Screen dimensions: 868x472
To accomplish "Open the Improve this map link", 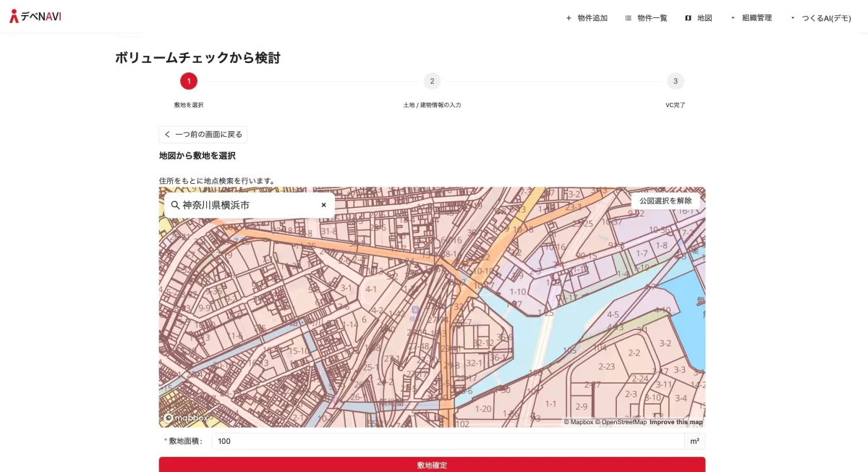I will [x=676, y=422].
